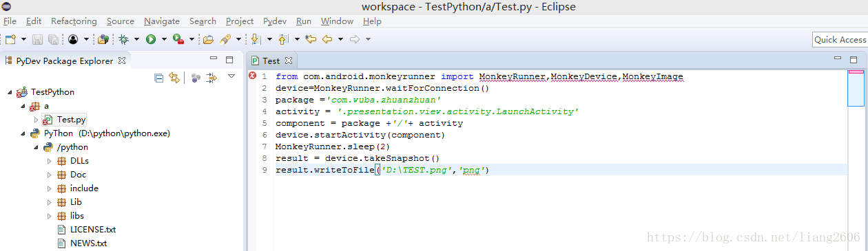Open the Help menu

(372, 21)
